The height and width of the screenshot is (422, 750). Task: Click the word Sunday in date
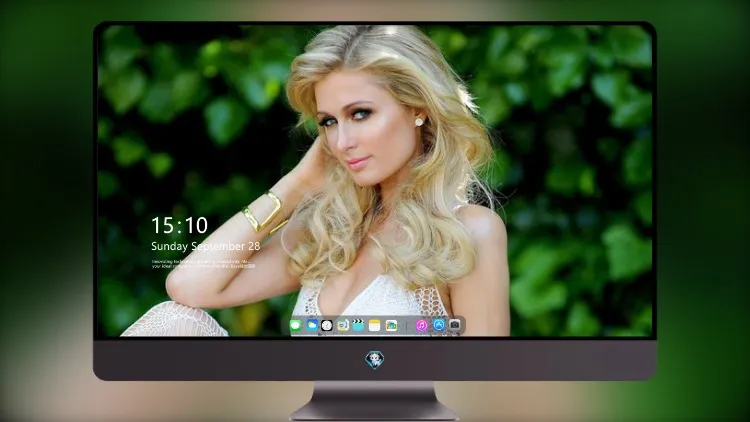point(169,246)
